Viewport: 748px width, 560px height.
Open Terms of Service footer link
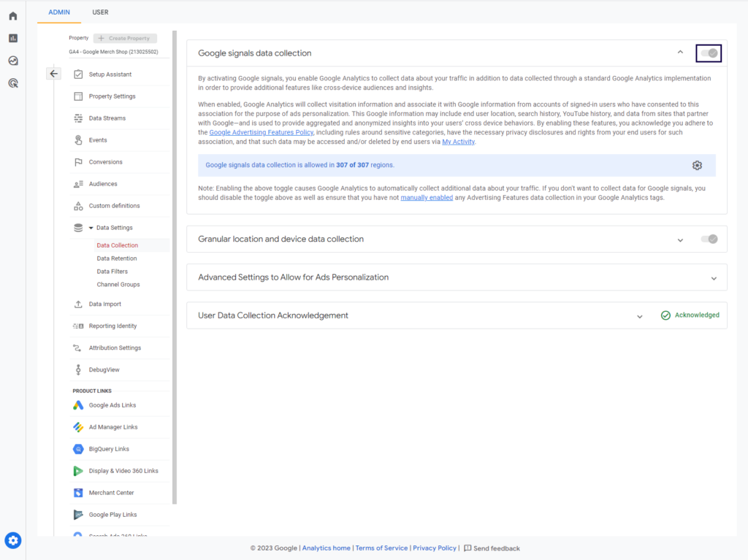point(381,548)
